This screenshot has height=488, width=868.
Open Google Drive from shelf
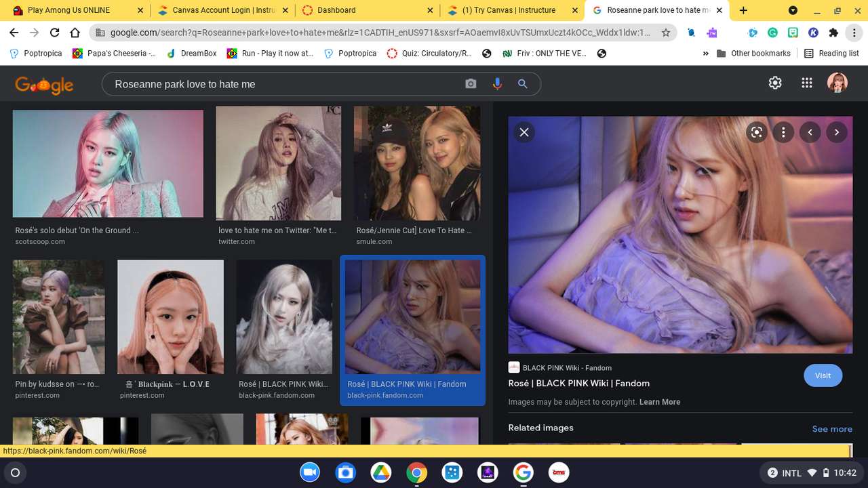(380, 472)
